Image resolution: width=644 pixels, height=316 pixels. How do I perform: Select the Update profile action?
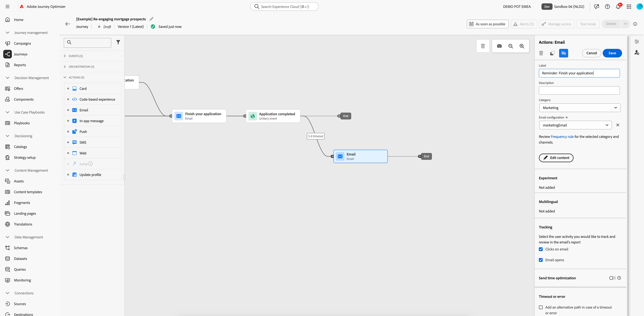pyautogui.click(x=93, y=175)
